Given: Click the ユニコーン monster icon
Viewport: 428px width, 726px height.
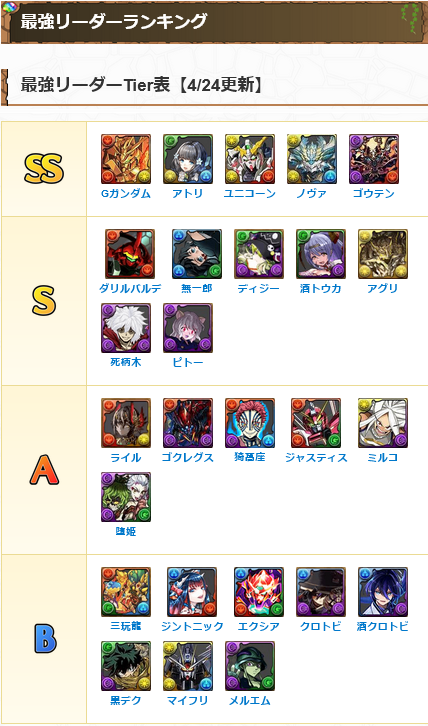Looking at the screenshot, I should click(x=250, y=159).
